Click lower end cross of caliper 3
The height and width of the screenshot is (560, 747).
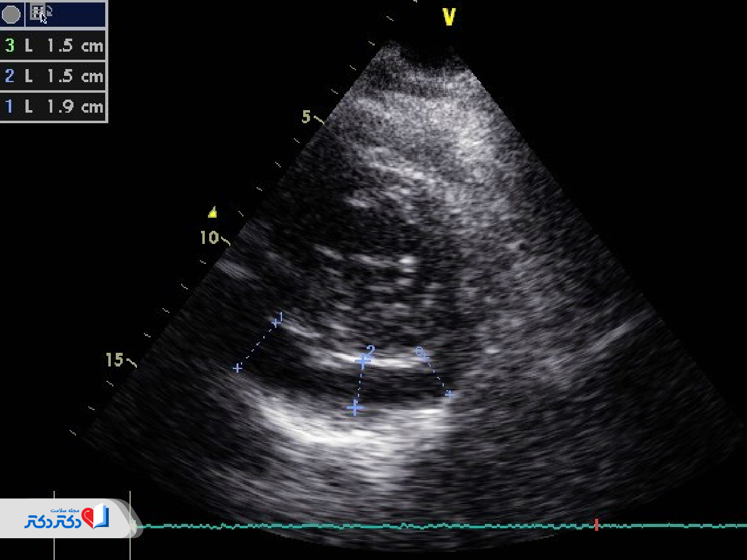tap(449, 394)
